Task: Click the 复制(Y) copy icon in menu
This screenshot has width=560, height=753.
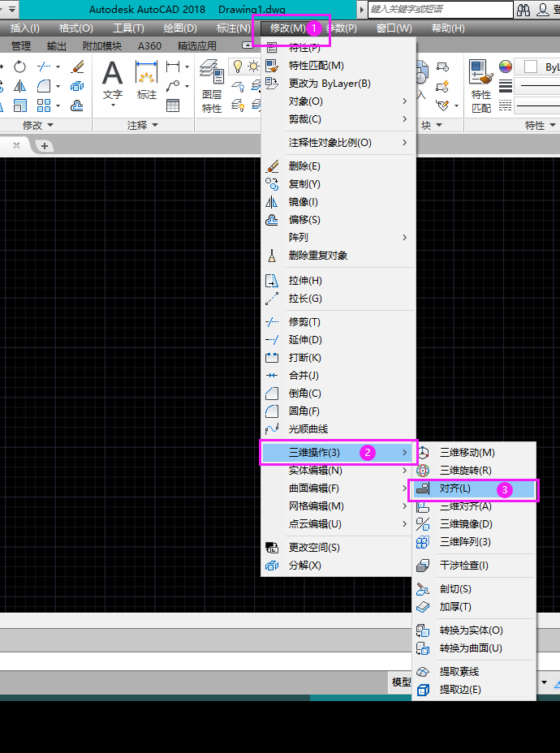Action: [x=272, y=184]
